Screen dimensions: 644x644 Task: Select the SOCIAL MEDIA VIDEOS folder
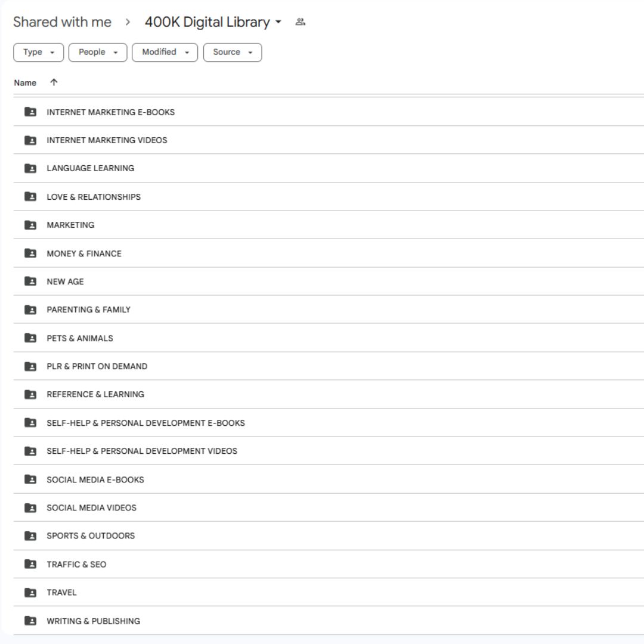pos(329,507)
